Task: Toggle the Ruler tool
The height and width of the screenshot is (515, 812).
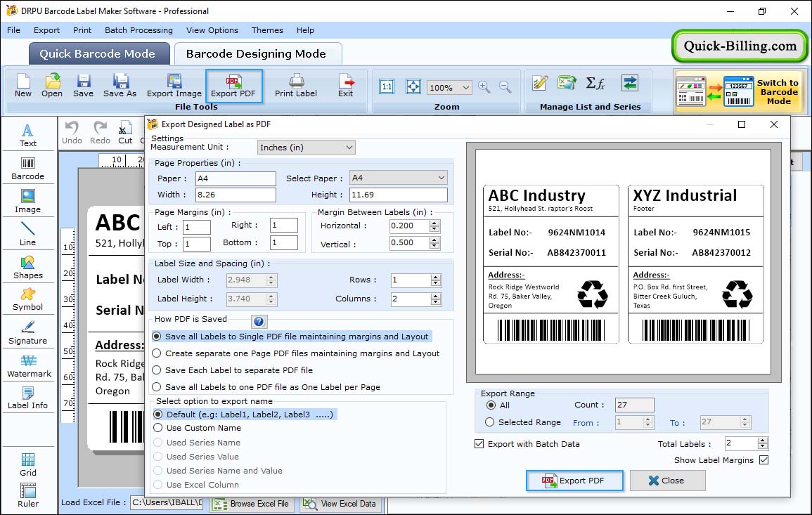Action: click(28, 496)
